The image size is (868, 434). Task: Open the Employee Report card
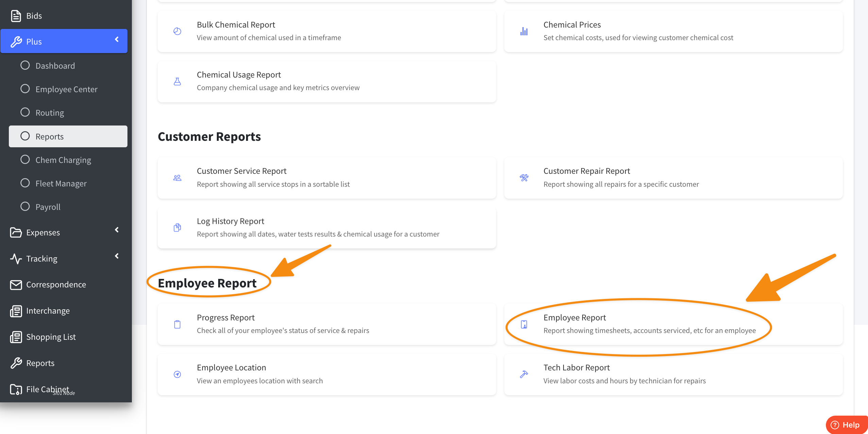click(649, 324)
